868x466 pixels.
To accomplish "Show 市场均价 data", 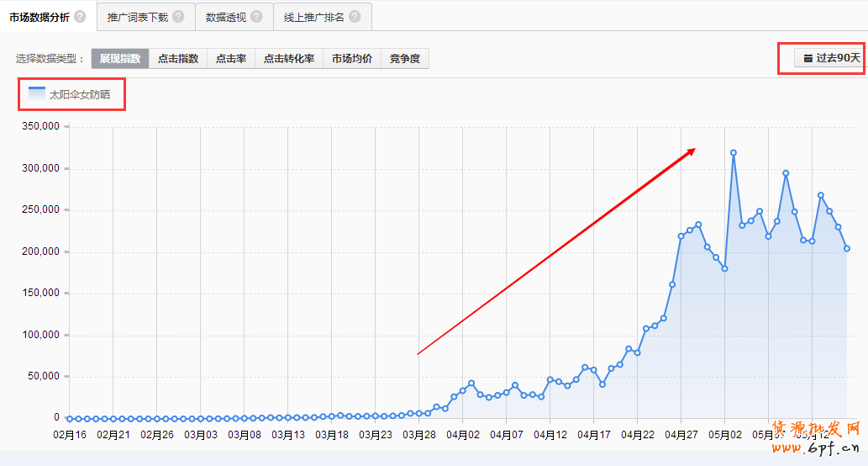I will [352, 59].
